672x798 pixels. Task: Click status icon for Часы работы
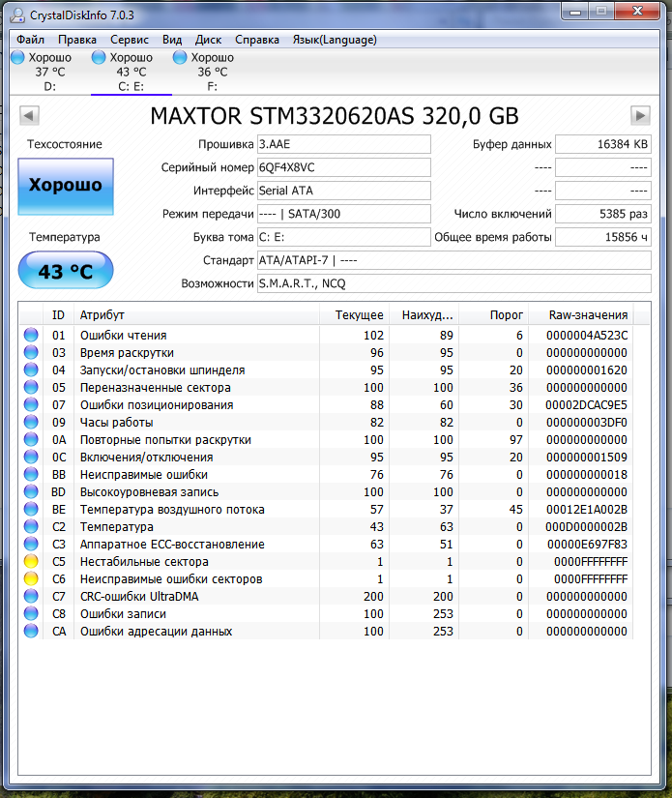coord(31,422)
